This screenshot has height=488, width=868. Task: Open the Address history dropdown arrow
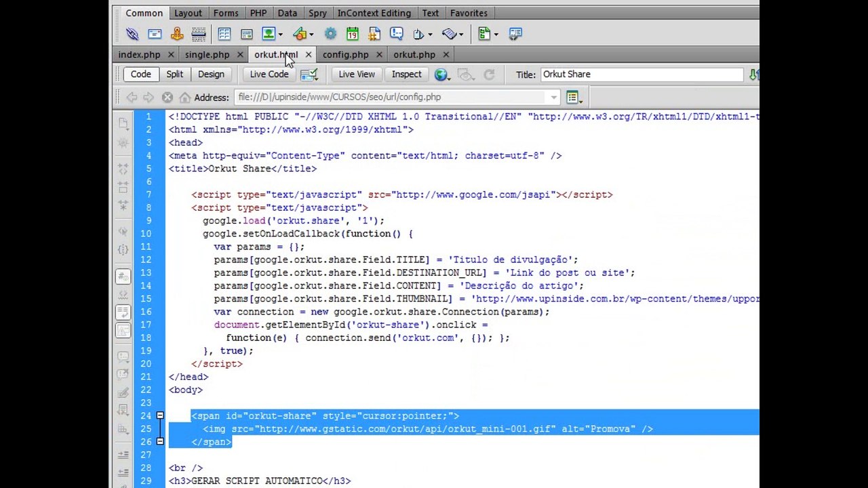[554, 98]
